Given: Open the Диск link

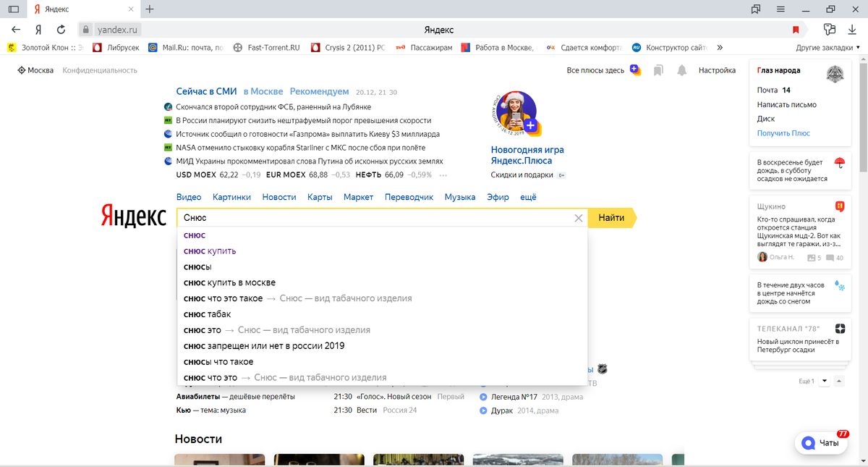Looking at the screenshot, I should 766,119.
